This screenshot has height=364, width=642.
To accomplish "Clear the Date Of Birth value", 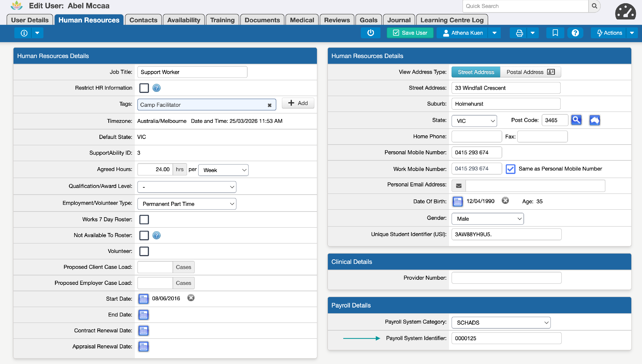I will (x=505, y=201).
